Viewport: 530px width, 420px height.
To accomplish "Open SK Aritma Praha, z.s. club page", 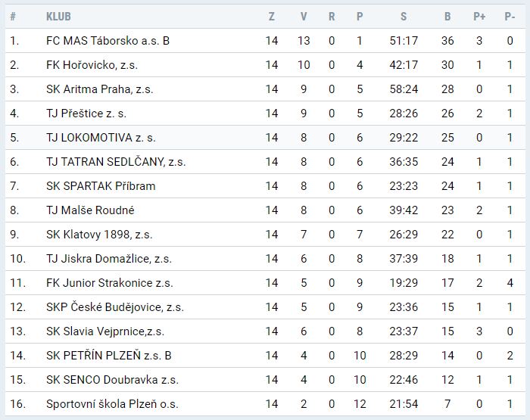I will pos(99,89).
